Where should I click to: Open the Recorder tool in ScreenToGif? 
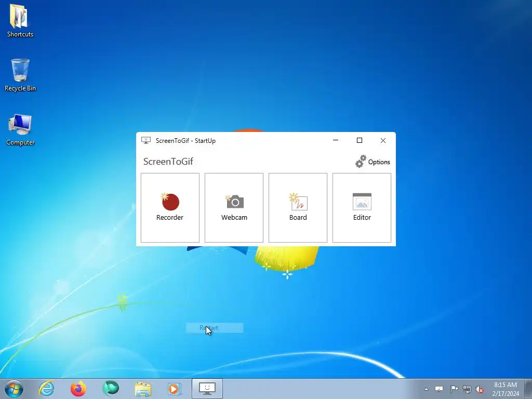pos(170,208)
